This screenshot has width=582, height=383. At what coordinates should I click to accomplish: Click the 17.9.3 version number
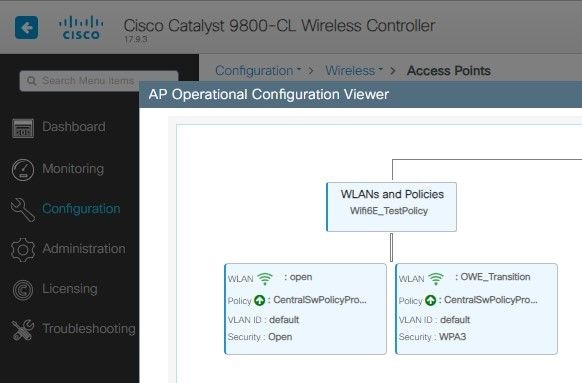(x=136, y=39)
